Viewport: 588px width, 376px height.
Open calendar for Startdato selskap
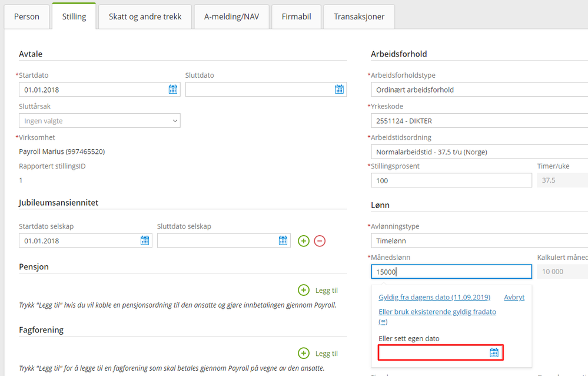tap(145, 241)
